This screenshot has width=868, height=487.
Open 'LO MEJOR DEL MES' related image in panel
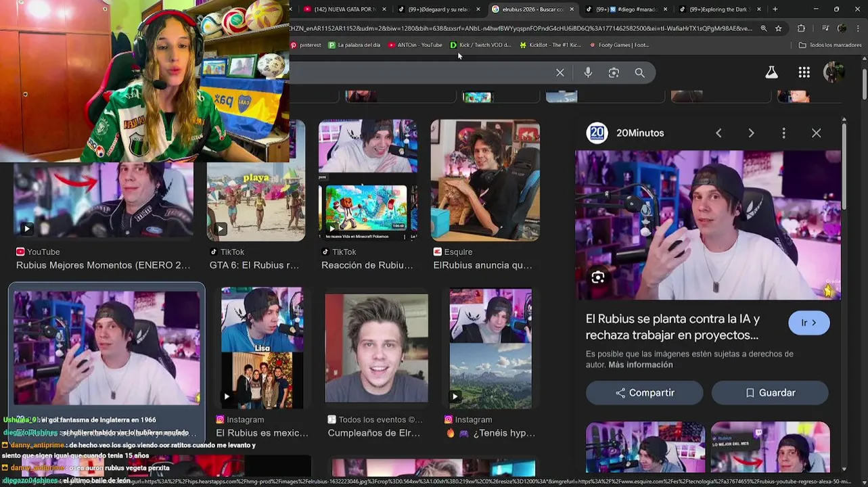770,447
